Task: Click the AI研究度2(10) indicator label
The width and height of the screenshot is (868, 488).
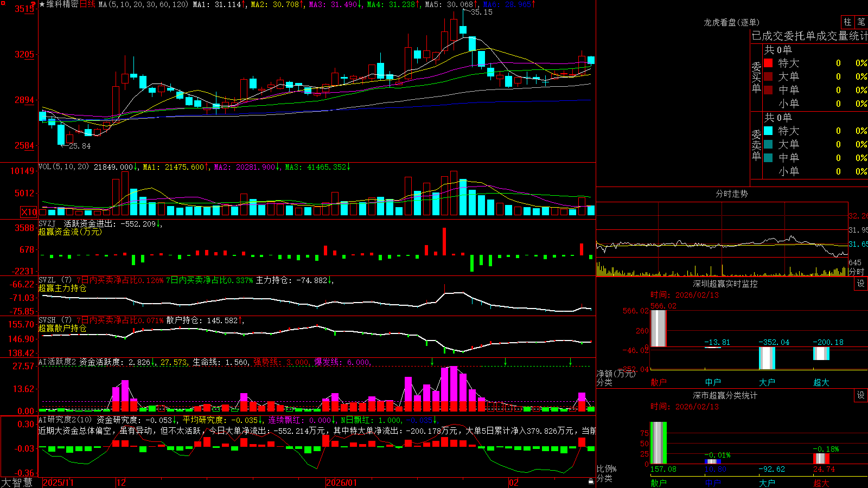Action: click(x=65, y=420)
